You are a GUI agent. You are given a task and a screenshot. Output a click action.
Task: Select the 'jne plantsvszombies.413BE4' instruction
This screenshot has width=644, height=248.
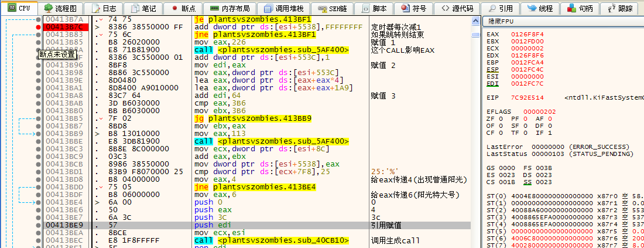[255, 187]
